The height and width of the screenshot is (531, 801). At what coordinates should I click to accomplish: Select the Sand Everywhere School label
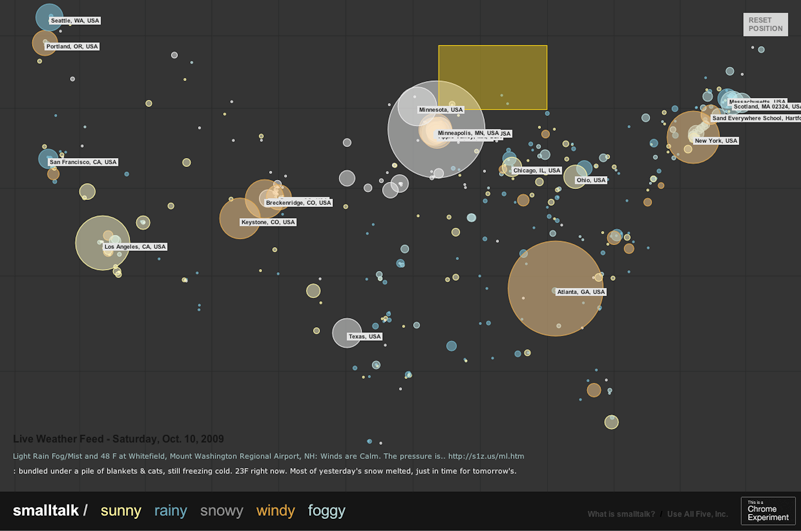tap(756, 118)
